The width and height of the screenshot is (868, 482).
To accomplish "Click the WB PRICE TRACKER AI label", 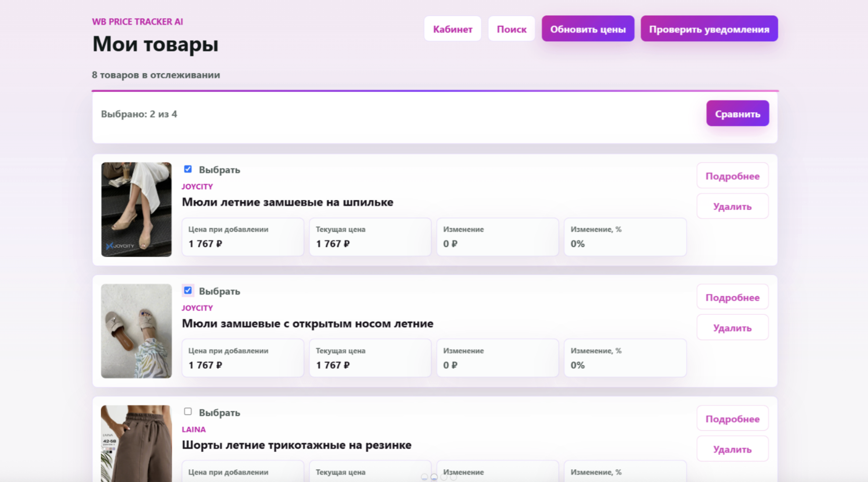I will (x=137, y=22).
